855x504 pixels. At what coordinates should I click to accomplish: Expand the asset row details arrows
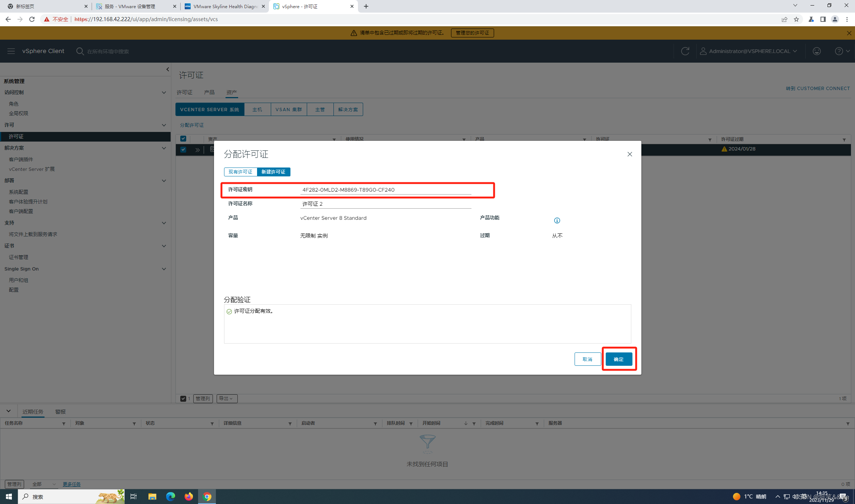click(x=197, y=150)
